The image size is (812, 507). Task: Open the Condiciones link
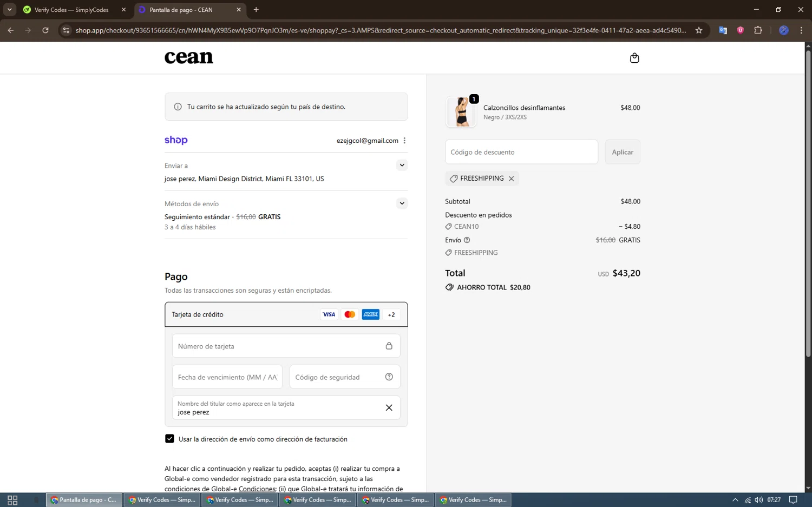[x=257, y=489]
